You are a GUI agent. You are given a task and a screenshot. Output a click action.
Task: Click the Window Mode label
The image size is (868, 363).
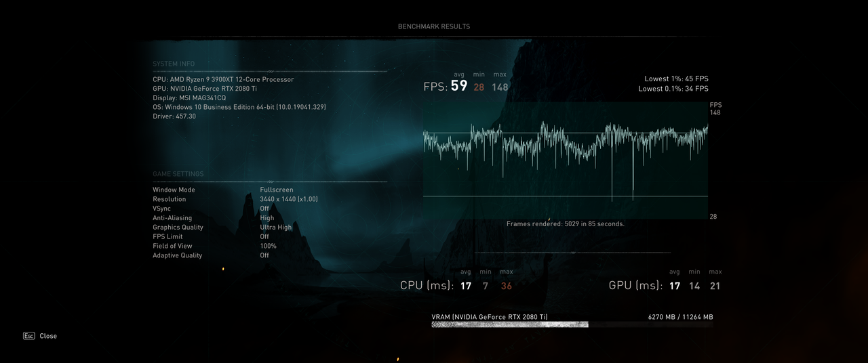point(174,190)
